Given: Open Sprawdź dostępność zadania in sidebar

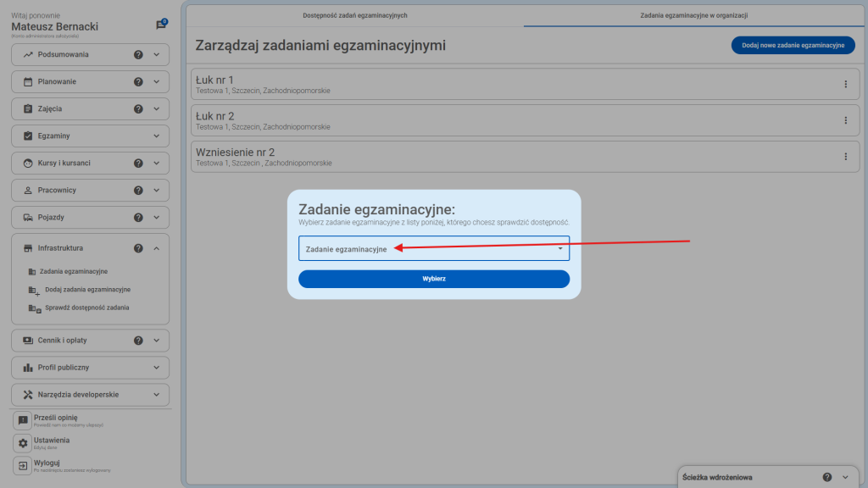Looking at the screenshot, I should tap(86, 308).
